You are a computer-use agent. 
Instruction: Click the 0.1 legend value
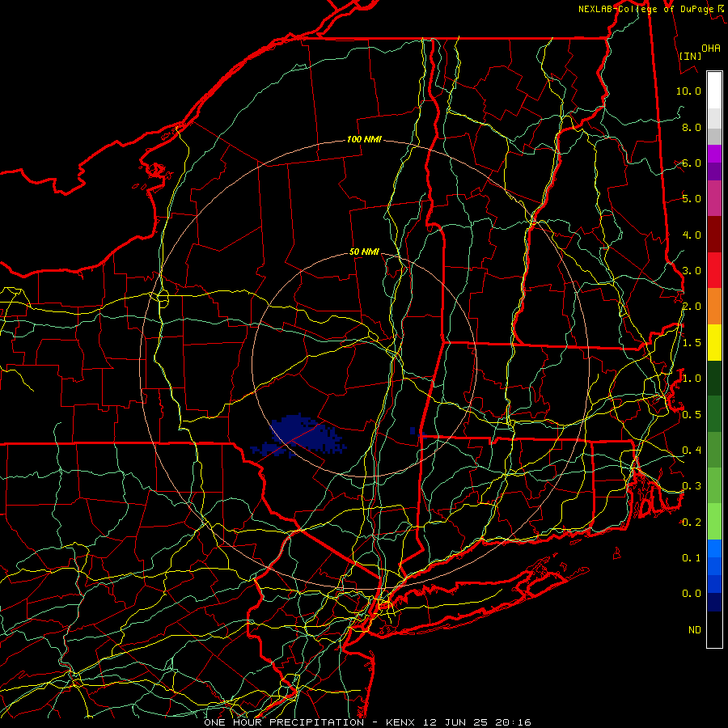692,558
